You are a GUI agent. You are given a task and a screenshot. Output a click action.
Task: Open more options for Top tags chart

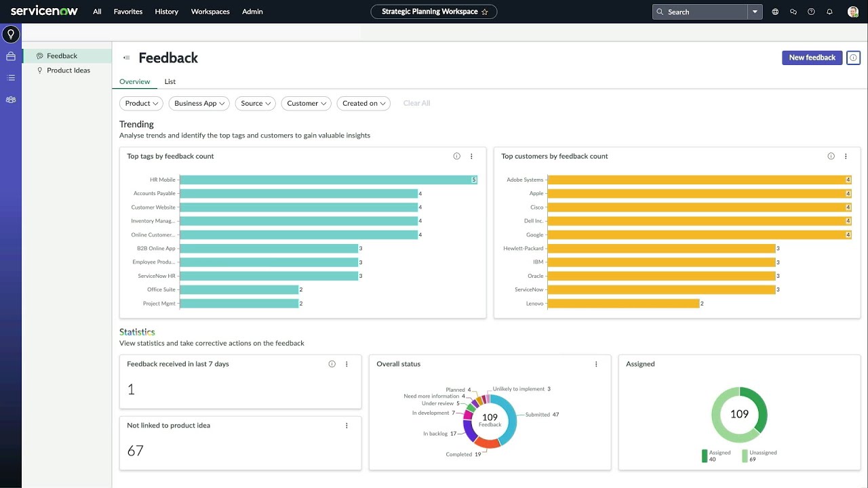471,156
